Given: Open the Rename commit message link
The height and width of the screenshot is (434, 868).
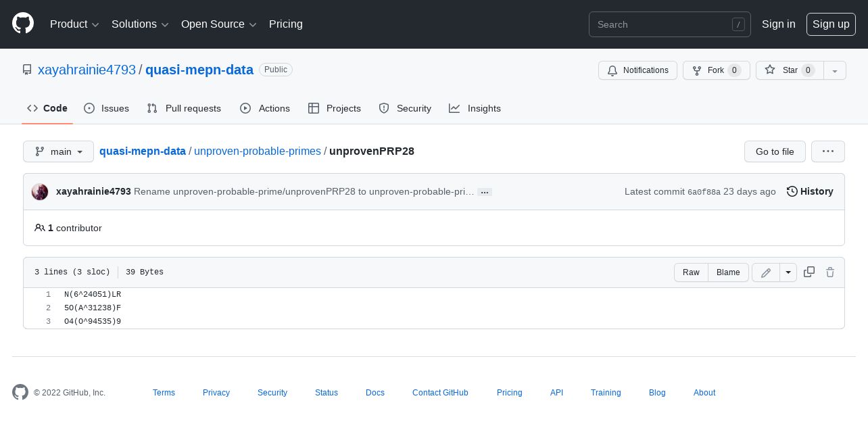Looking at the screenshot, I should click(x=304, y=191).
